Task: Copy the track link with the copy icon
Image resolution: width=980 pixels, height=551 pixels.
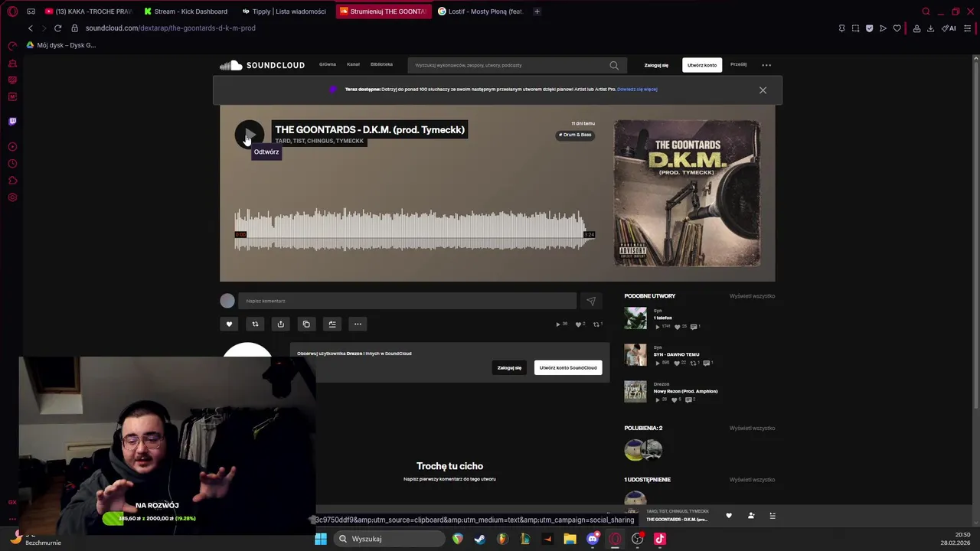Action: [306, 324]
